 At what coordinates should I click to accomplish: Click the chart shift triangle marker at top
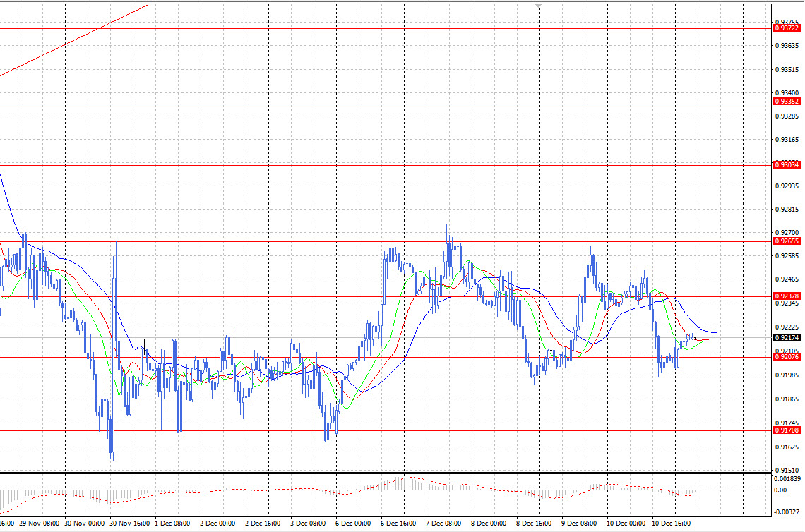539,6
